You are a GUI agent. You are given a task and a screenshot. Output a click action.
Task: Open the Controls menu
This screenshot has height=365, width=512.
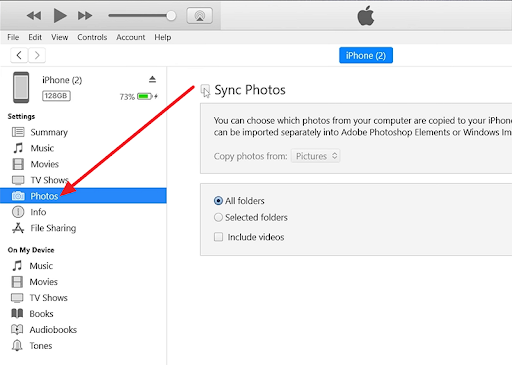tap(92, 37)
